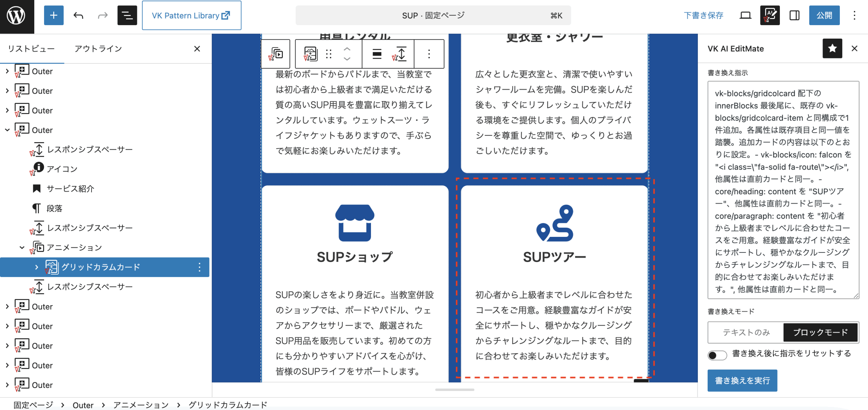Open block options three-dot menu in toolbar
The height and width of the screenshot is (410, 868).
tap(429, 54)
